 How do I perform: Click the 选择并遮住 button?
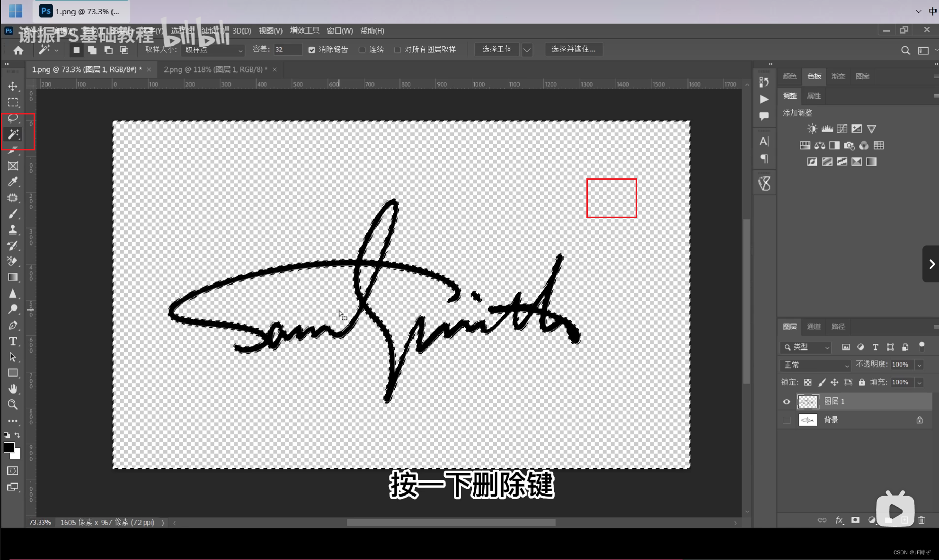tap(574, 49)
